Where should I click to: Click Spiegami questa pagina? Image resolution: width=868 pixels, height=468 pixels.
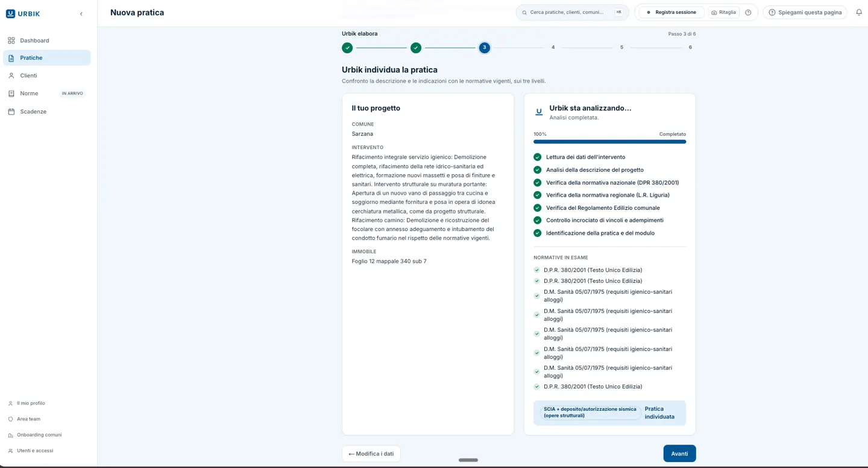tap(805, 12)
